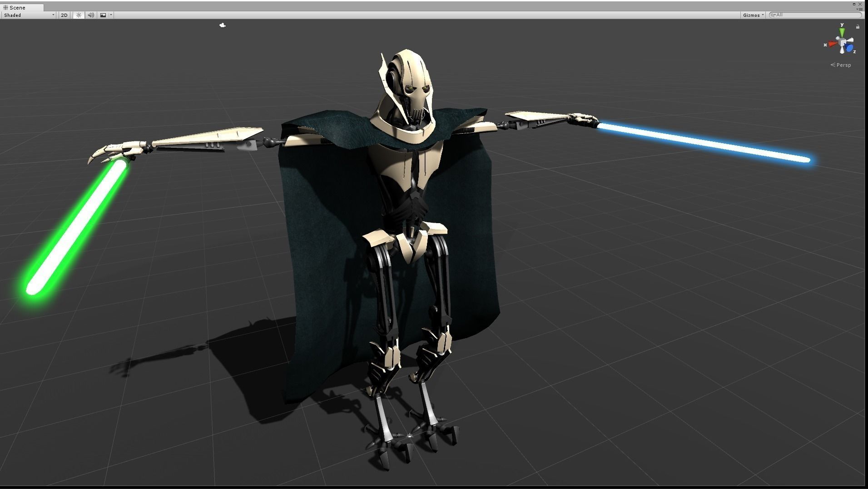This screenshot has height=489, width=868.
Task: Toggle the view rotation lock icon
Action: click(858, 27)
